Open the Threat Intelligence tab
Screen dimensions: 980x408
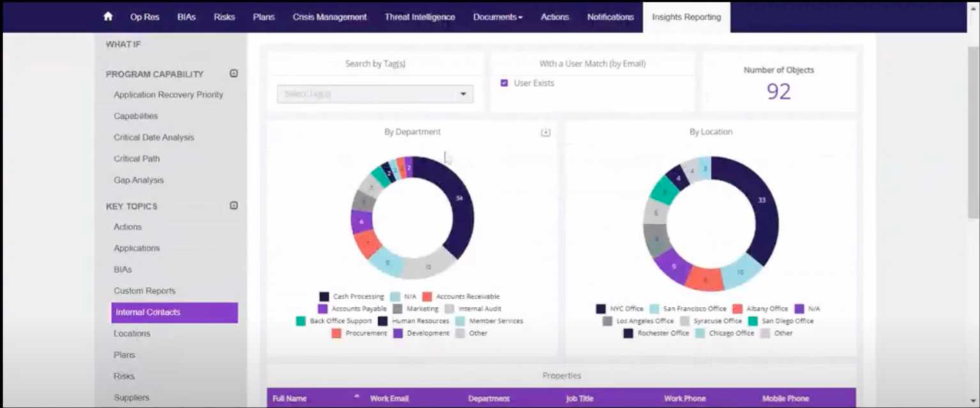click(420, 17)
